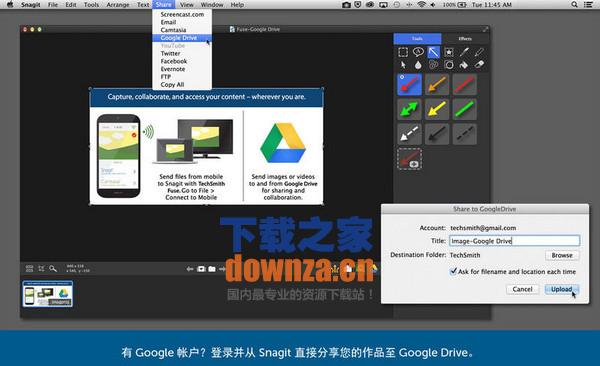Click the camera capture icon in tray bar
Image resolution: width=600 pixels, height=366 pixels.
point(201,269)
